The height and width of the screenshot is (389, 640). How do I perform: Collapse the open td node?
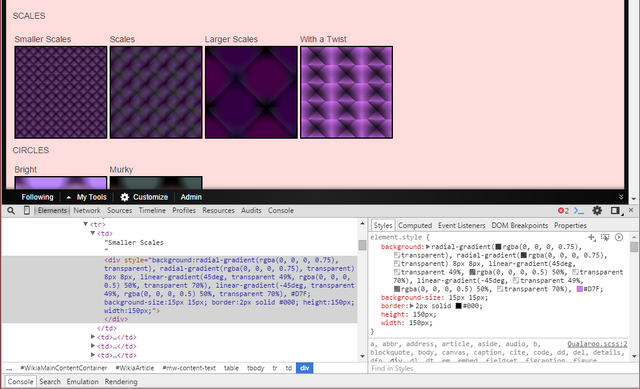click(93, 233)
